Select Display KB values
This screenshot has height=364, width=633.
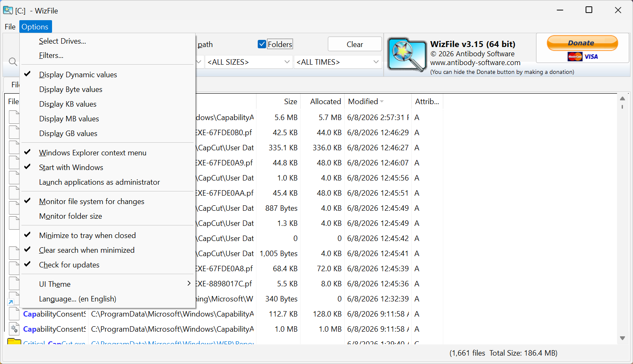click(x=107, y=104)
